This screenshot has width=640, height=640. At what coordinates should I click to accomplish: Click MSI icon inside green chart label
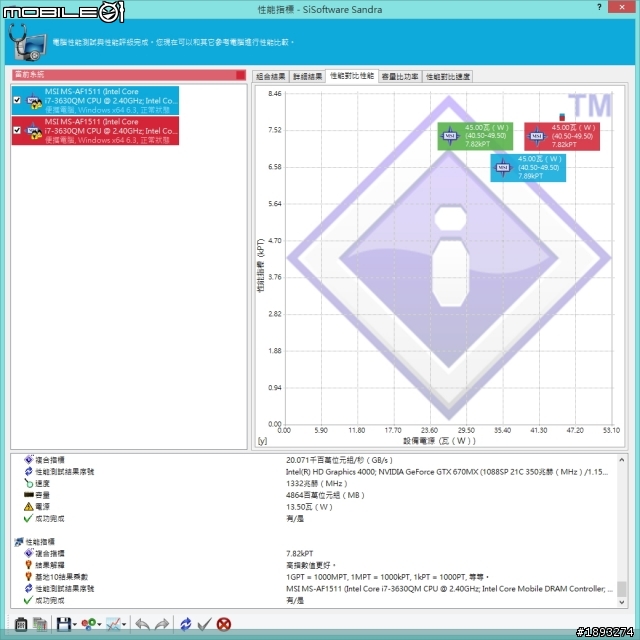[450, 136]
